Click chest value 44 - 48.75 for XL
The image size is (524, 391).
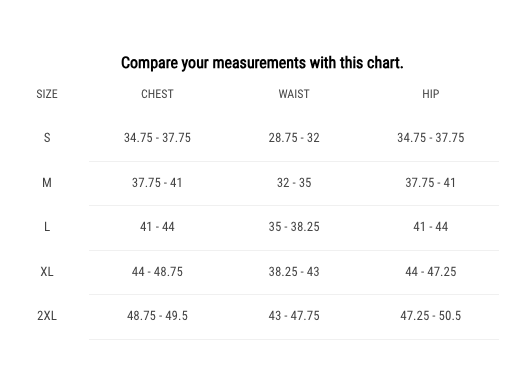tap(157, 272)
